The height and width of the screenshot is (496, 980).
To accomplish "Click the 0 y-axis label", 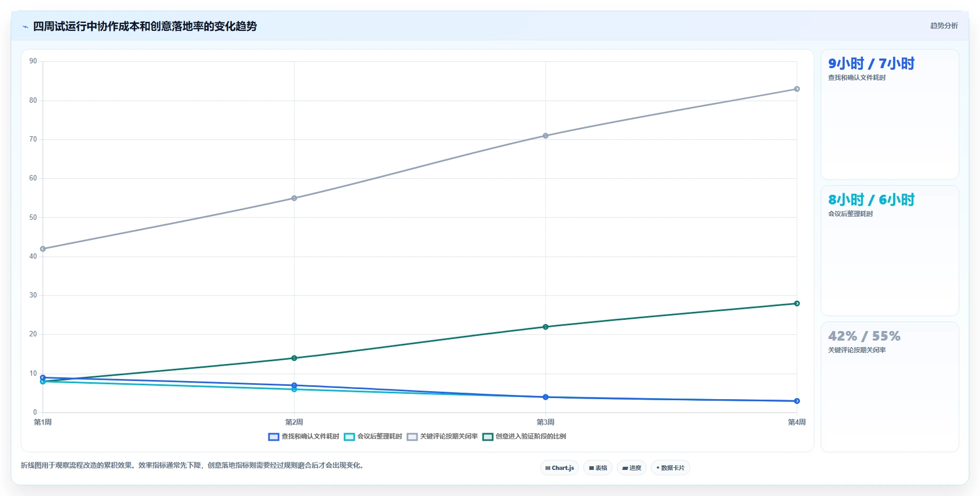I will pyautogui.click(x=35, y=412).
